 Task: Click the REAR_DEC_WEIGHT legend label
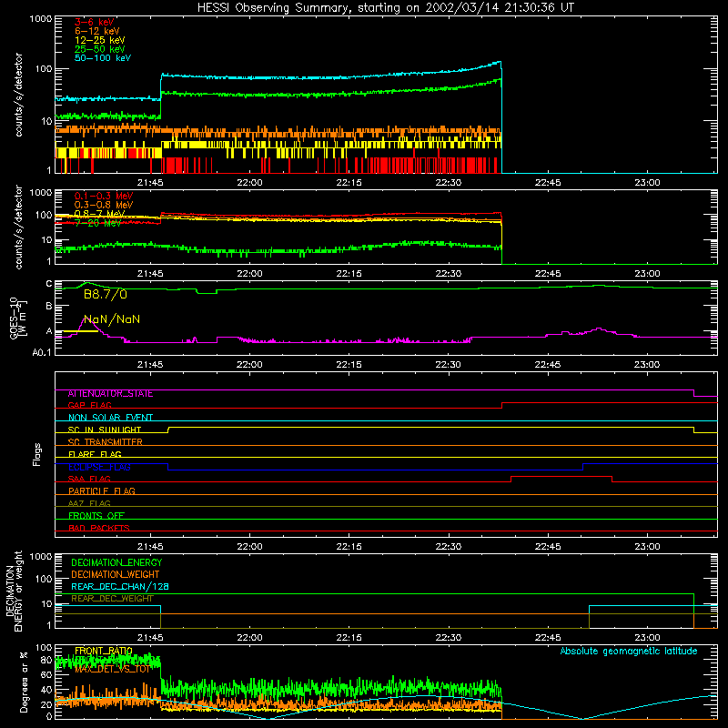(112, 599)
